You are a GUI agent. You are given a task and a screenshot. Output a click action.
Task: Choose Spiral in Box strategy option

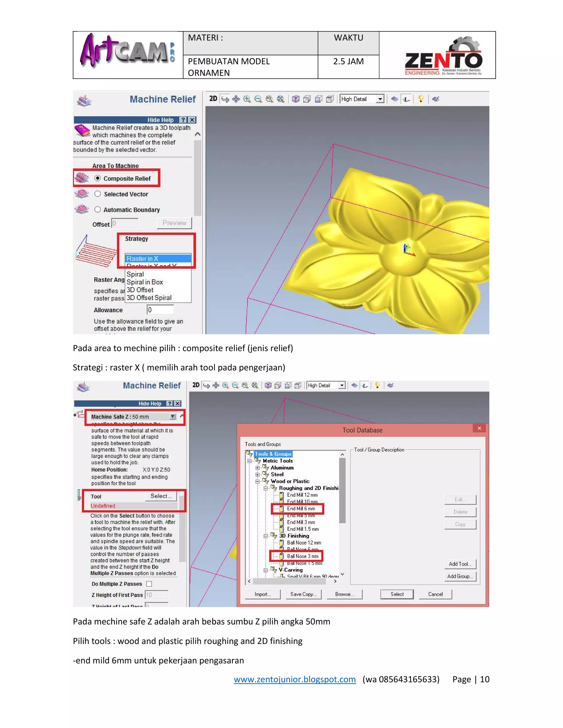(145, 282)
